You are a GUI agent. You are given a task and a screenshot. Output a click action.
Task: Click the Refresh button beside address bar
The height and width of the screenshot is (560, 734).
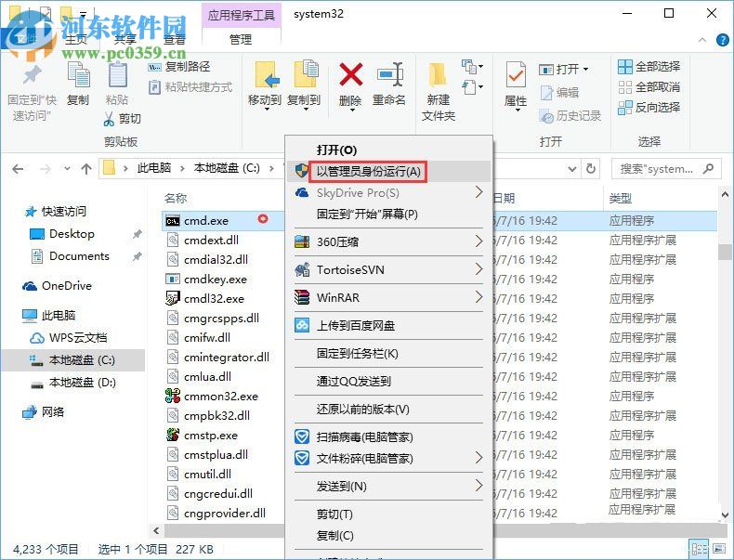point(591,168)
